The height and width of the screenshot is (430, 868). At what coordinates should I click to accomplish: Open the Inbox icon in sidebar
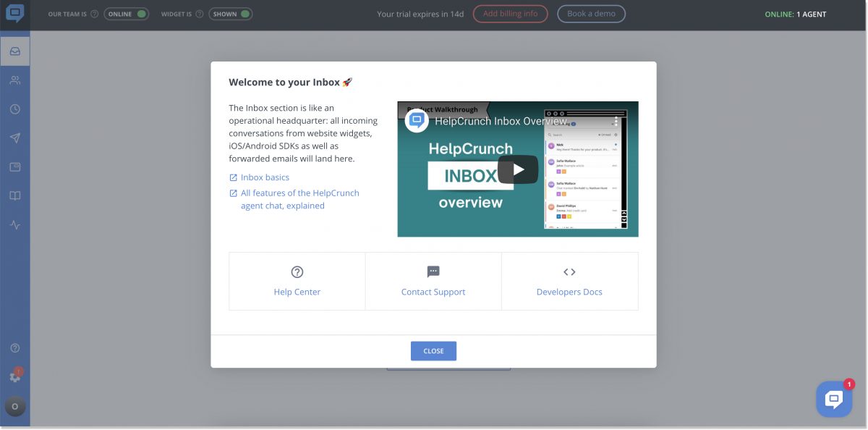[14, 51]
